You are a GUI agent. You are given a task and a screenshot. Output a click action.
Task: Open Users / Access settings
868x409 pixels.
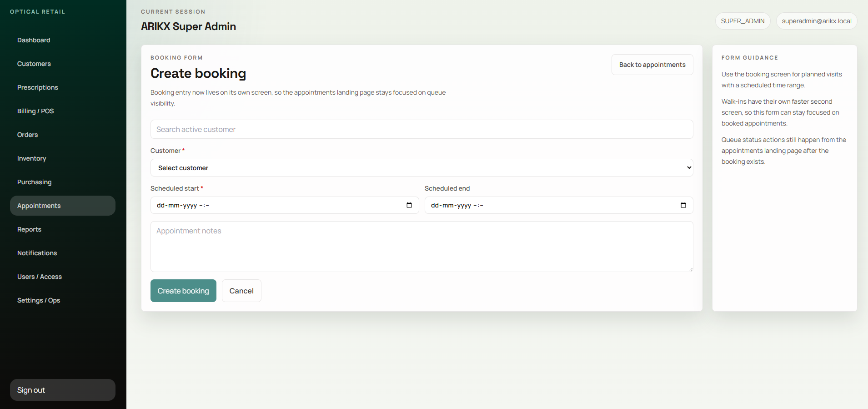(40, 277)
